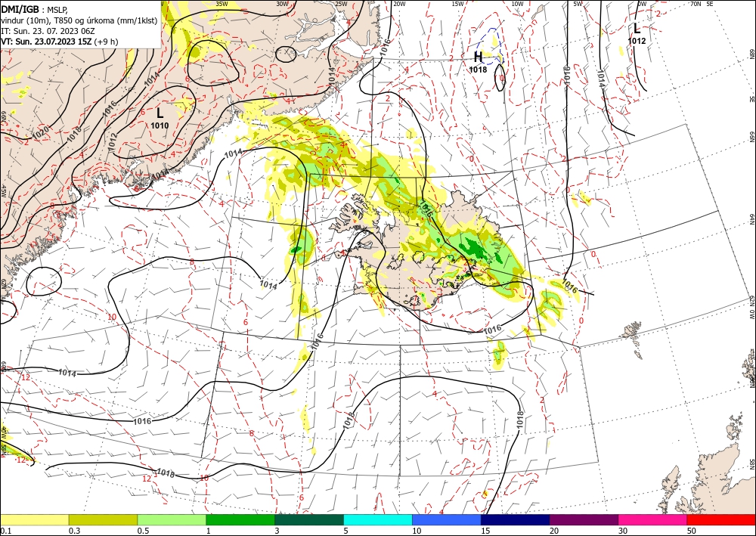Click the '10W' longitude label at top

517,4
